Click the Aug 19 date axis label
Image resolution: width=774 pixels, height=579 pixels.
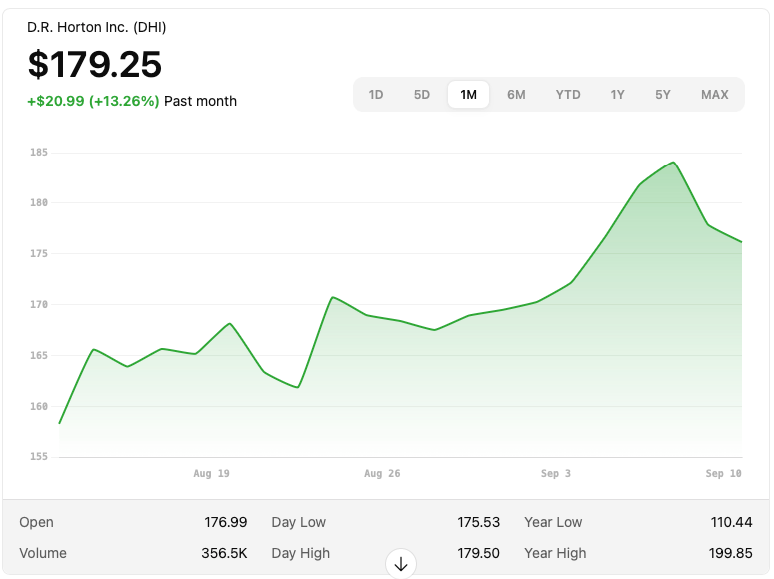[x=211, y=473]
